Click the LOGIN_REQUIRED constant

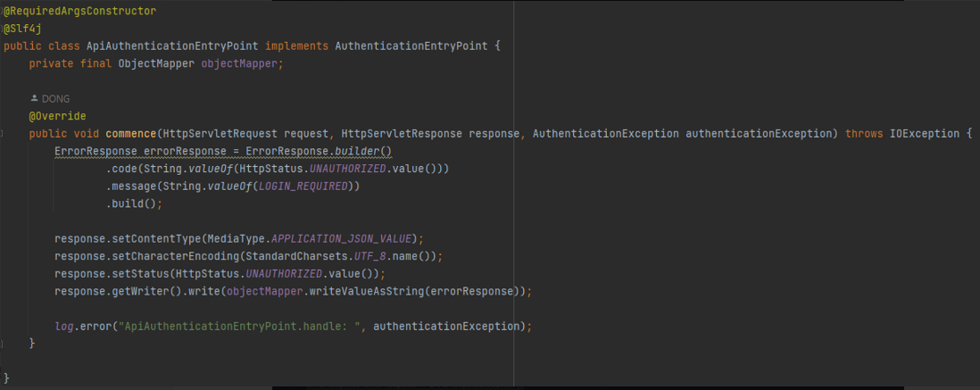point(303,187)
